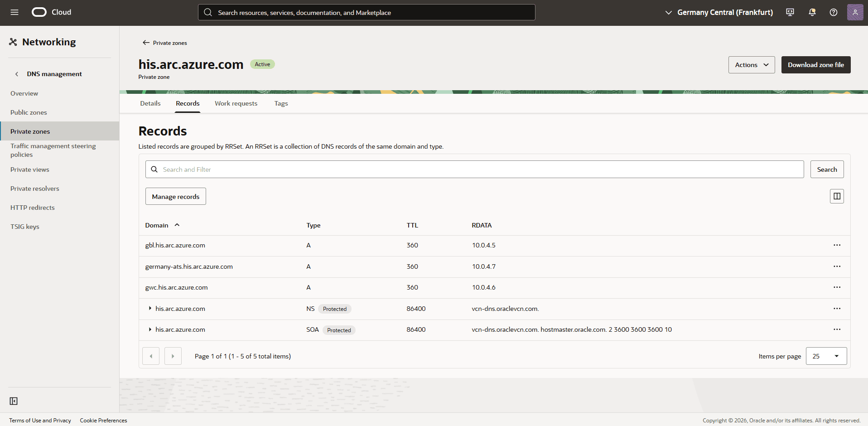Switch to the Work requests tab
Viewport: 868px width, 426px height.
pos(236,103)
